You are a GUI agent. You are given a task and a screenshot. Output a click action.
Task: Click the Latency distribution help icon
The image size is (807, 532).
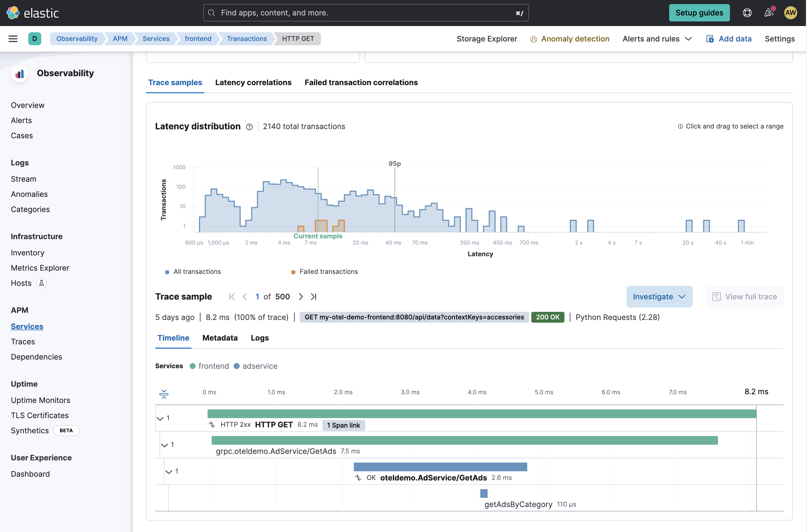point(249,127)
